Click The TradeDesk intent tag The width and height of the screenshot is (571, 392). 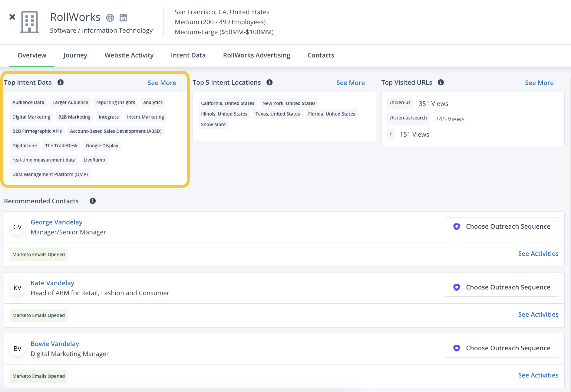61,146
